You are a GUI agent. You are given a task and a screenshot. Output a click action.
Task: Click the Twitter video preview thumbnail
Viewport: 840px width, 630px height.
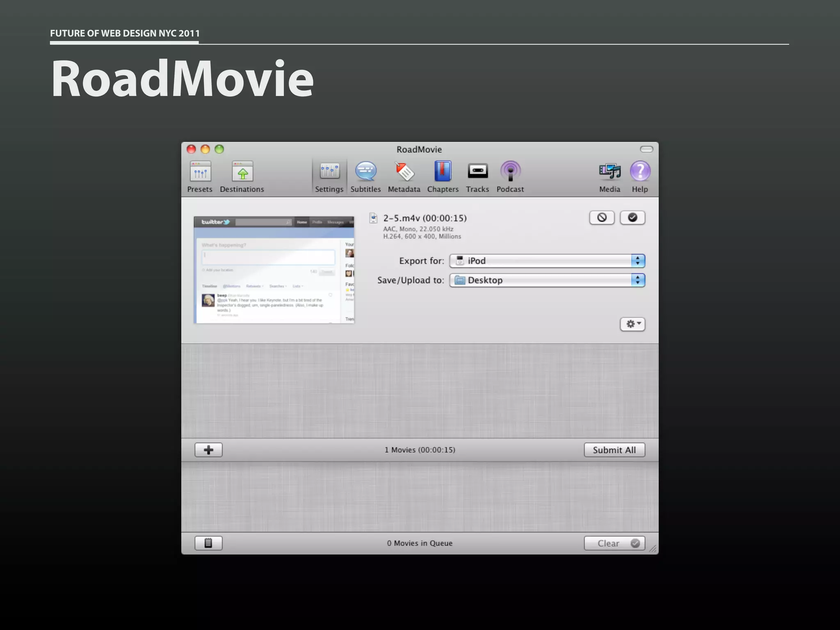[x=274, y=270]
